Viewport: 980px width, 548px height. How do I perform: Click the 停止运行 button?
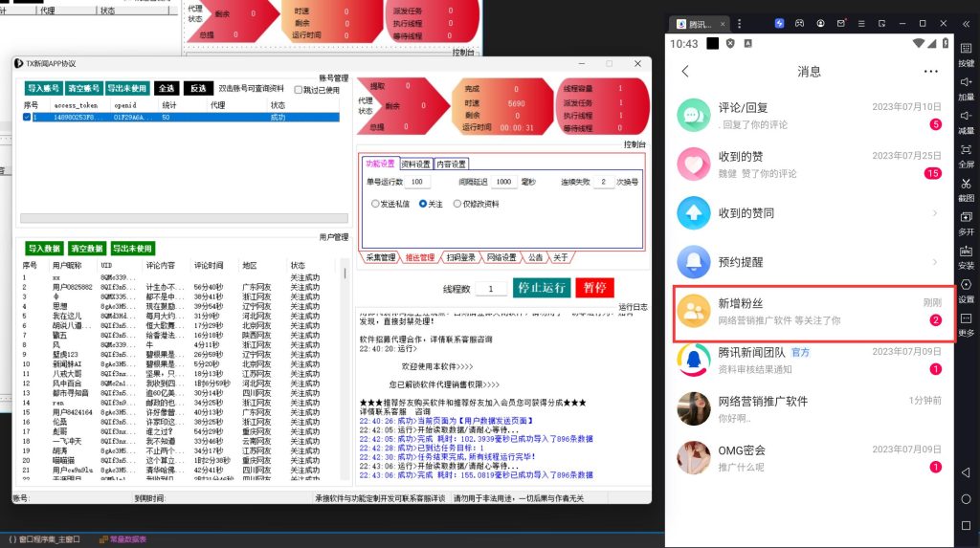[x=541, y=288]
